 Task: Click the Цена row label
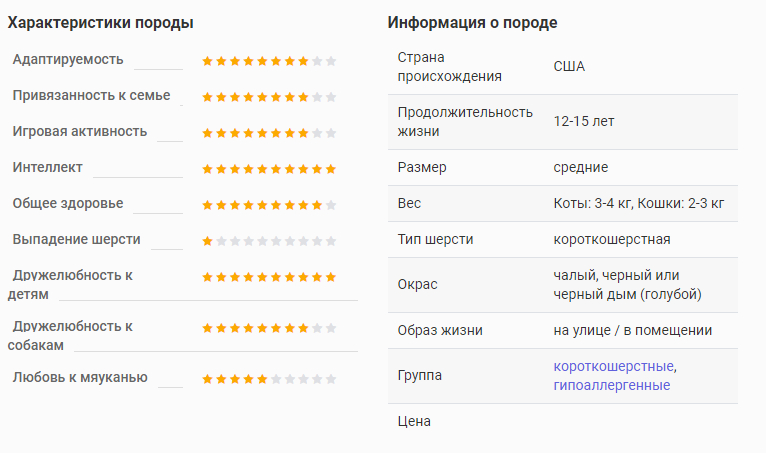[x=414, y=421]
